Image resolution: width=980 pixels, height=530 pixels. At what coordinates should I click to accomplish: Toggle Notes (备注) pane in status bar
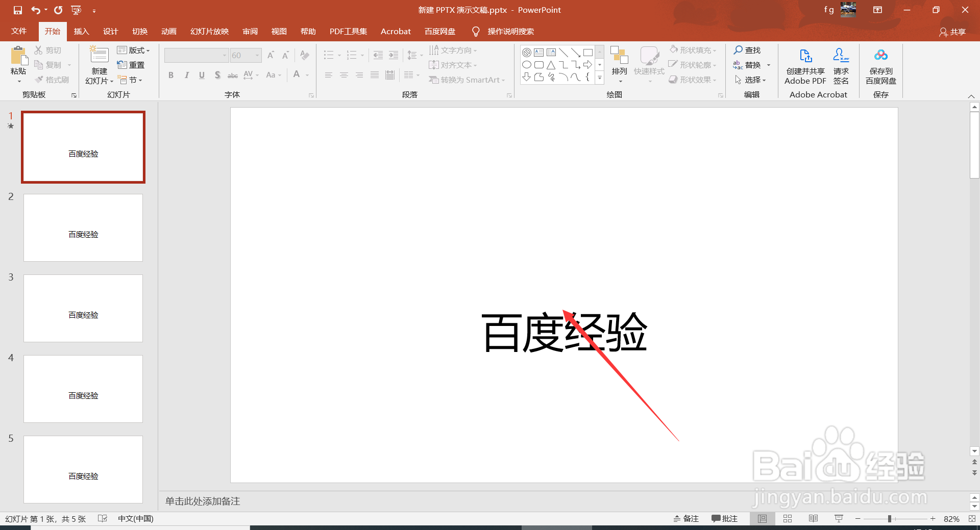[x=686, y=519]
